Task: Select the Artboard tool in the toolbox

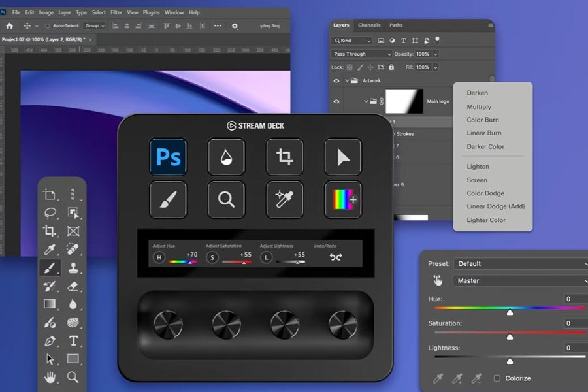Action: (50, 195)
